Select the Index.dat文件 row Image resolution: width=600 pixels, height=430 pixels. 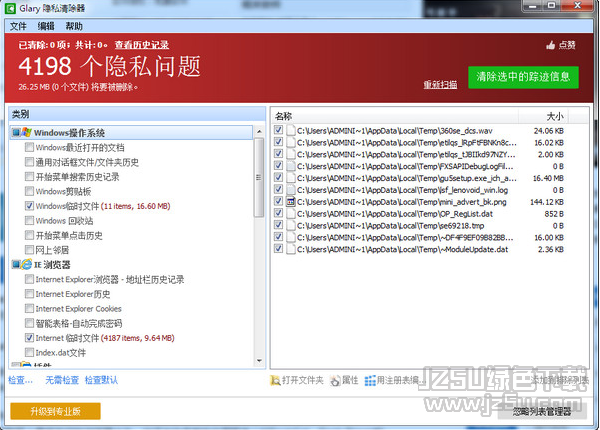(60, 352)
